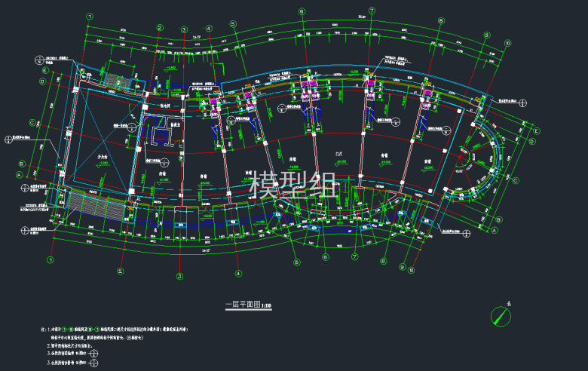Select grid bubble 3 below the plan

[179, 277]
